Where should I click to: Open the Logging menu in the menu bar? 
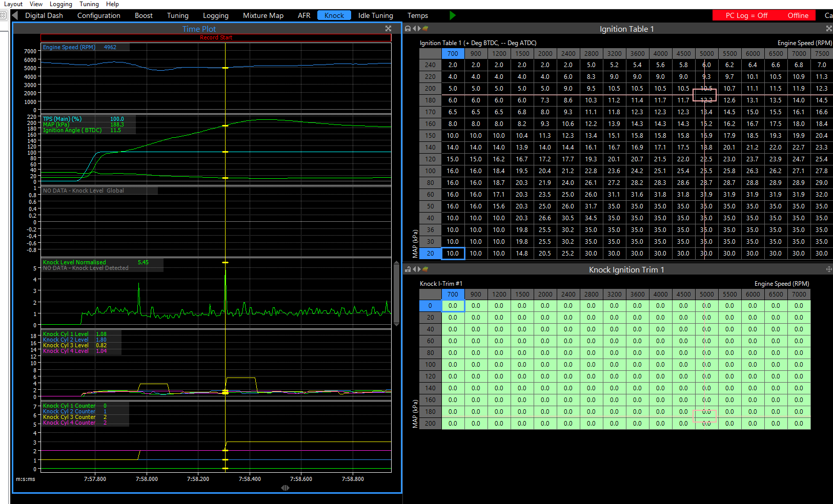pos(60,4)
